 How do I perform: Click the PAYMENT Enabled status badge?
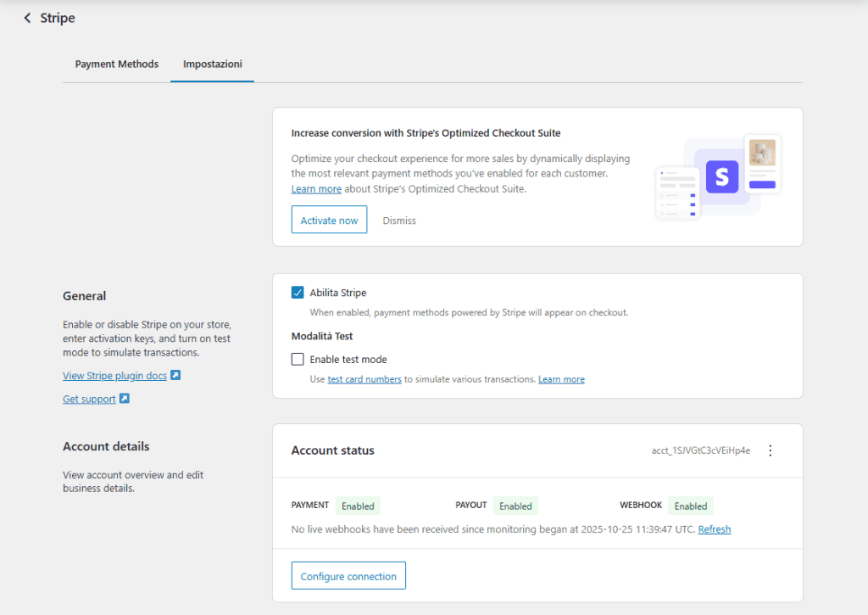(x=357, y=506)
